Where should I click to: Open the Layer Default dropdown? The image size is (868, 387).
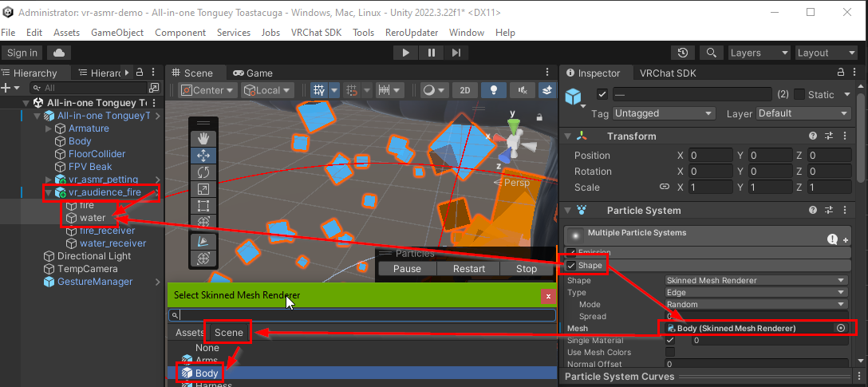point(803,113)
